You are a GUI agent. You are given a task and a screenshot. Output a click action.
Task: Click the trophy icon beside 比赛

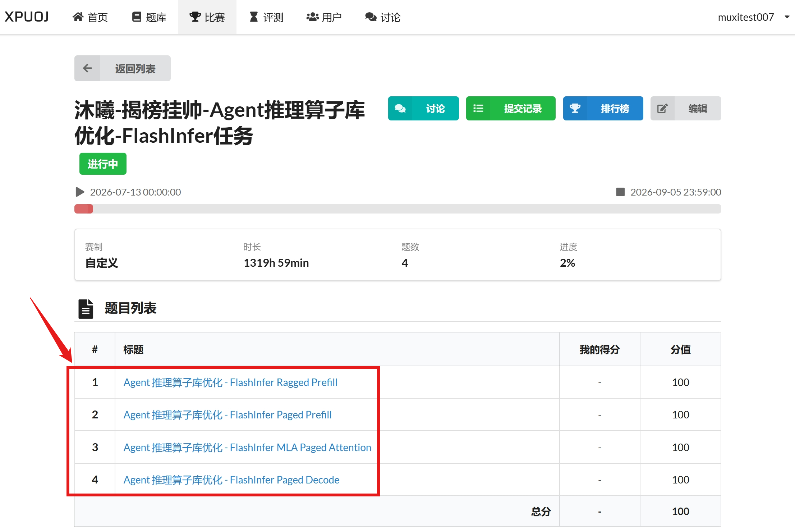195,17
